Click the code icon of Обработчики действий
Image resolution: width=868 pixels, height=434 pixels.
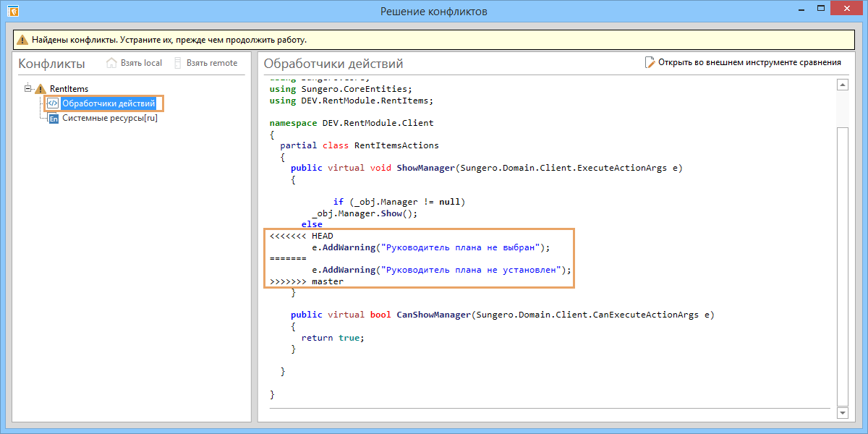[x=53, y=103]
